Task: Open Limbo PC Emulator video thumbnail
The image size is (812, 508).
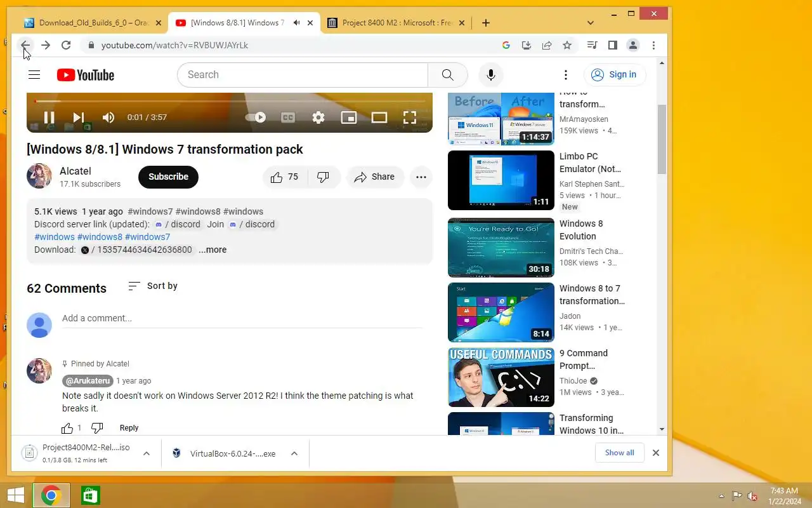Action: pos(501,180)
